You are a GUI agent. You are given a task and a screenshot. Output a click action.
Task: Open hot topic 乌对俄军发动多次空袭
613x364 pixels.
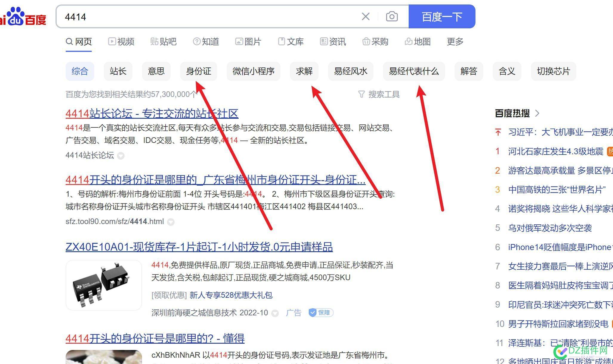(550, 228)
